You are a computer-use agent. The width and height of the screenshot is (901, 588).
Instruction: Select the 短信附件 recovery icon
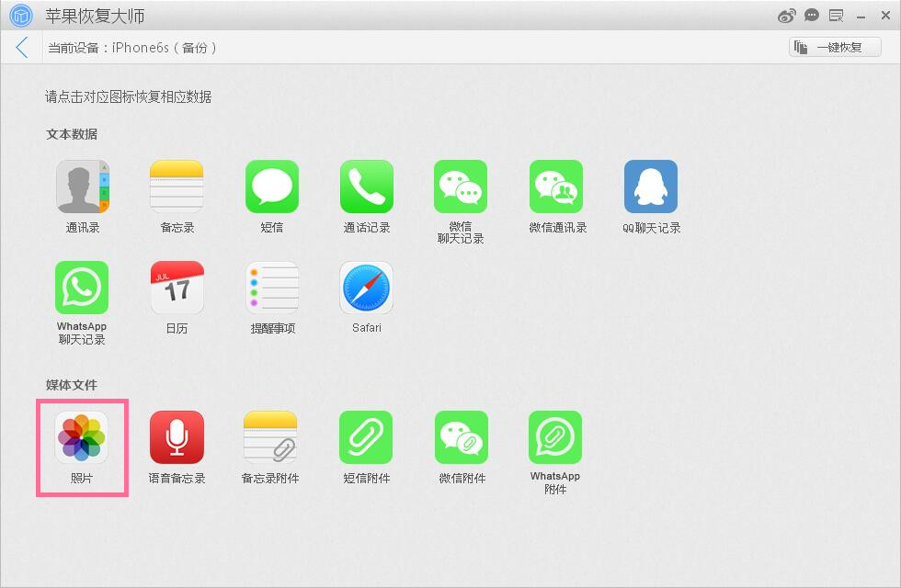coord(366,438)
